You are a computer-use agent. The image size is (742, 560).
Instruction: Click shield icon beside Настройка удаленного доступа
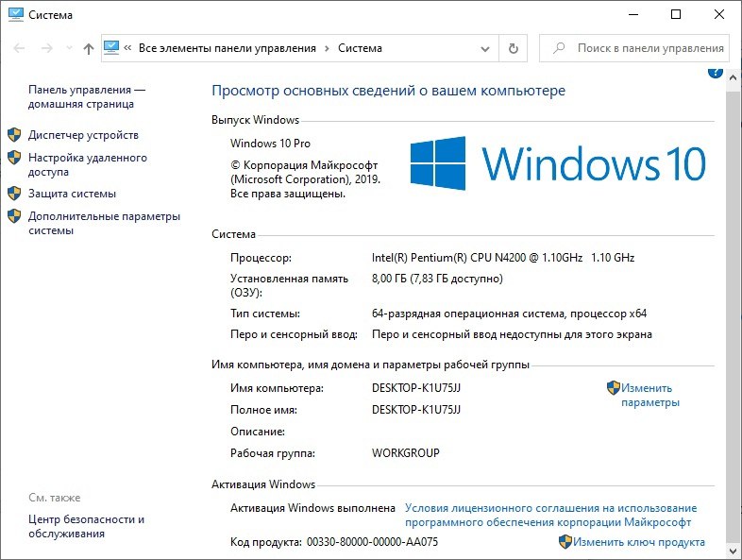coord(14,158)
